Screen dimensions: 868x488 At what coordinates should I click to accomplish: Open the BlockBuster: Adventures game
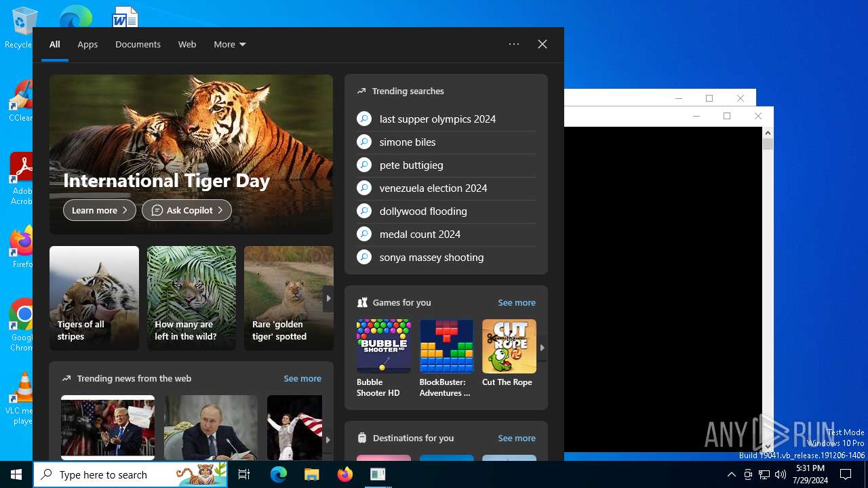(446, 359)
